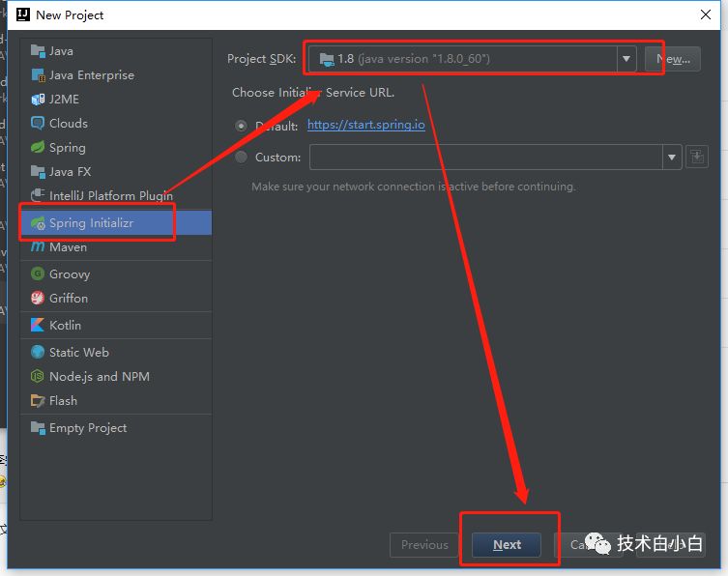Click the Node.js hexagon icon
728x576 pixels.
[x=38, y=376]
